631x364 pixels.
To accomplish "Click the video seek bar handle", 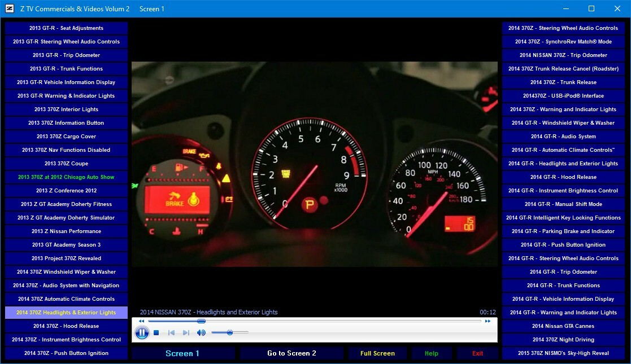I will point(201,321).
